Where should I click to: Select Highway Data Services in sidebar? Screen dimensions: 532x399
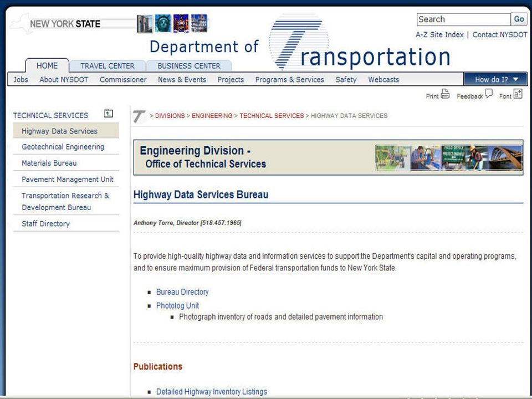(x=66, y=131)
